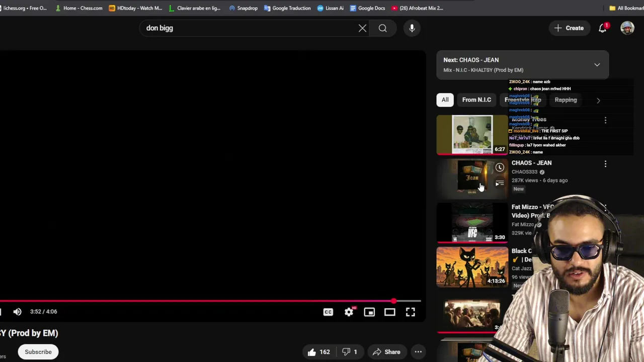Open the Black Cat jazz video thumbnail
The height and width of the screenshot is (362, 644).
(x=472, y=267)
